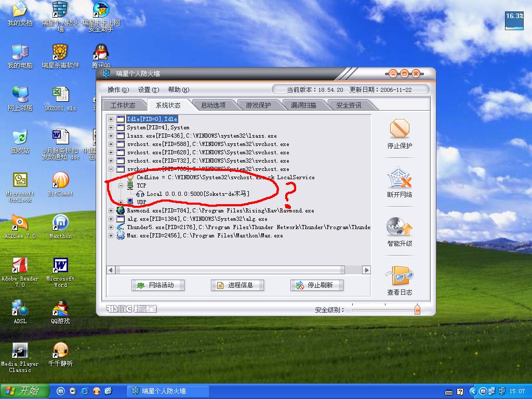Open Media Player Classic shortcut

pyautogui.click(x=20, y=357)
